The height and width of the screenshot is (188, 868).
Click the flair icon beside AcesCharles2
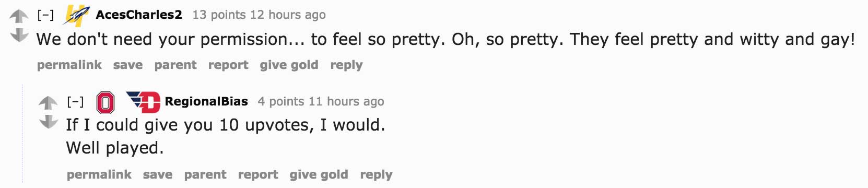(x=76, y=15)
